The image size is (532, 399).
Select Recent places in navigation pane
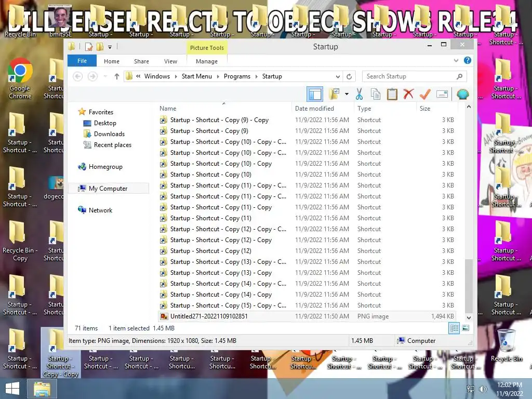click(113, 145)
